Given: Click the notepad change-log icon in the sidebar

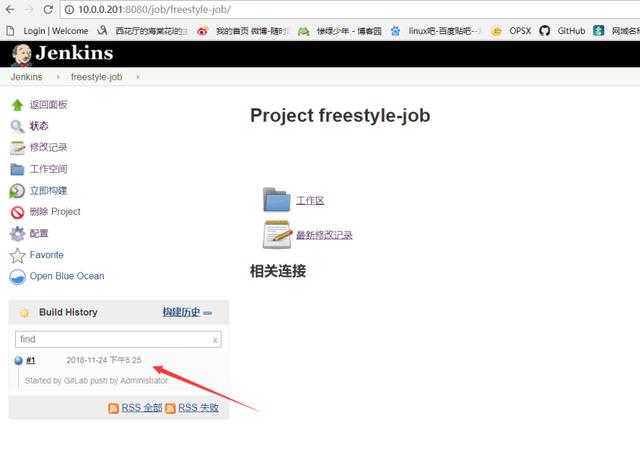Looking at the screenshot, I should [x=17, y=148].
